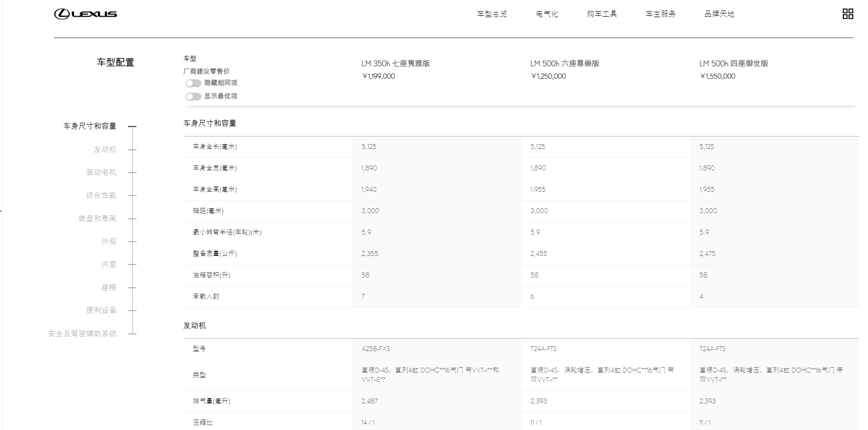Select 座椅 in the side navigation

(109, 287)
